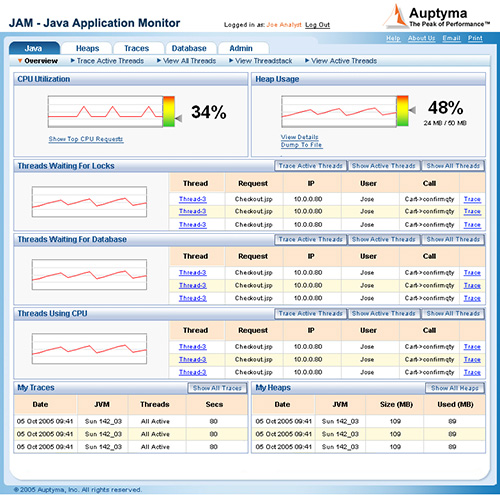Image resolution: width=500 pixels, height=495 pixels.
Task: Click Show Active Threads in Waiting For Database section
Action: tap(384, 239)
